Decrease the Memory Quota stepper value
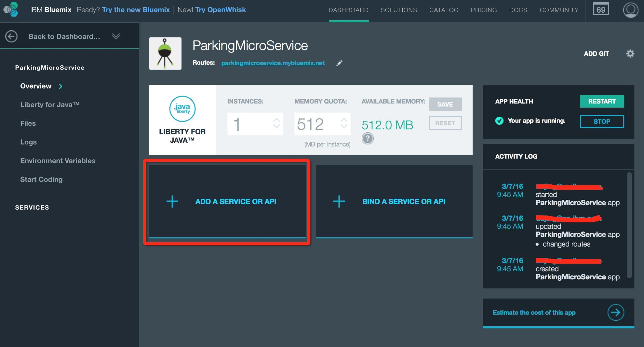 click(344, 126)
